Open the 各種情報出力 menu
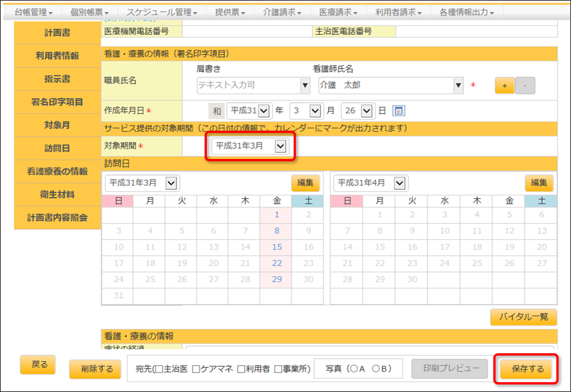Screen dimensions: 571x392 pyautogui.click(x=466, y=12)
